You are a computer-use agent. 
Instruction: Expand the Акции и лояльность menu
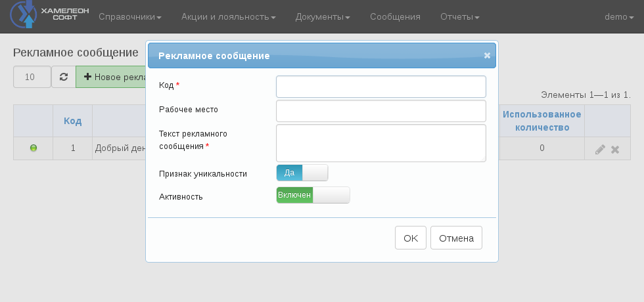(x=229, y=17)
